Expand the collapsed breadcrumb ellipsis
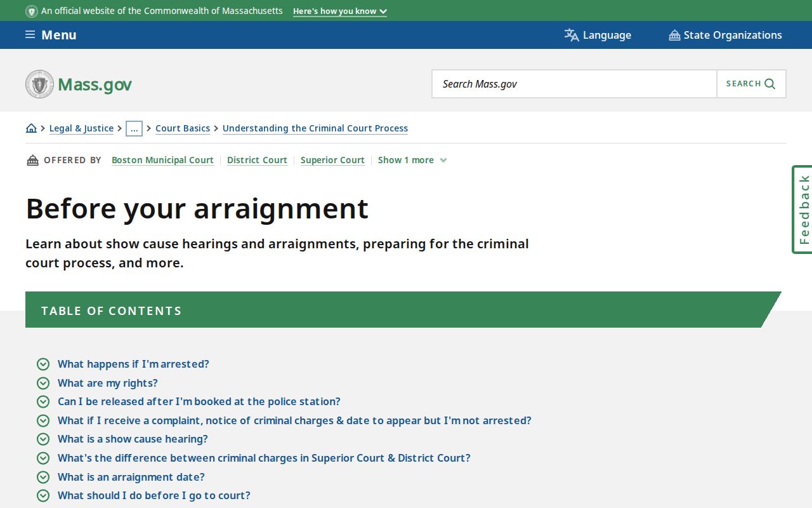Screen dimensions: 812x508 (134, 128)
